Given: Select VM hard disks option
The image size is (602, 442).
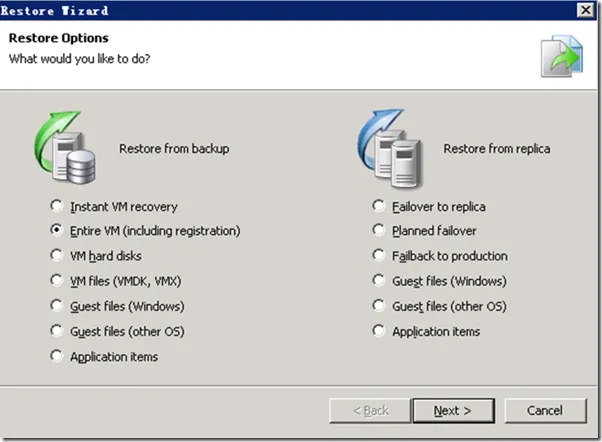Looking at the screenshot, I should 56,256.
